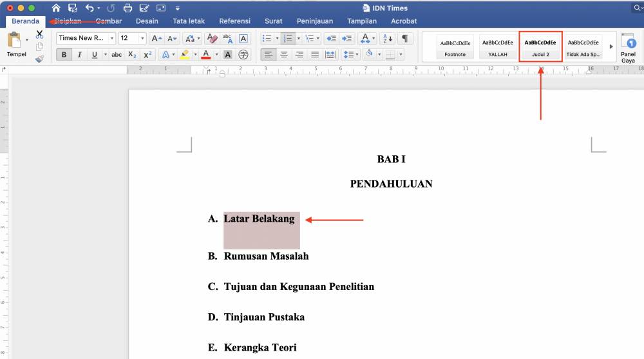Toggle left text alignment
Viewport: 644px width, 359px height.
coord(268,54)
